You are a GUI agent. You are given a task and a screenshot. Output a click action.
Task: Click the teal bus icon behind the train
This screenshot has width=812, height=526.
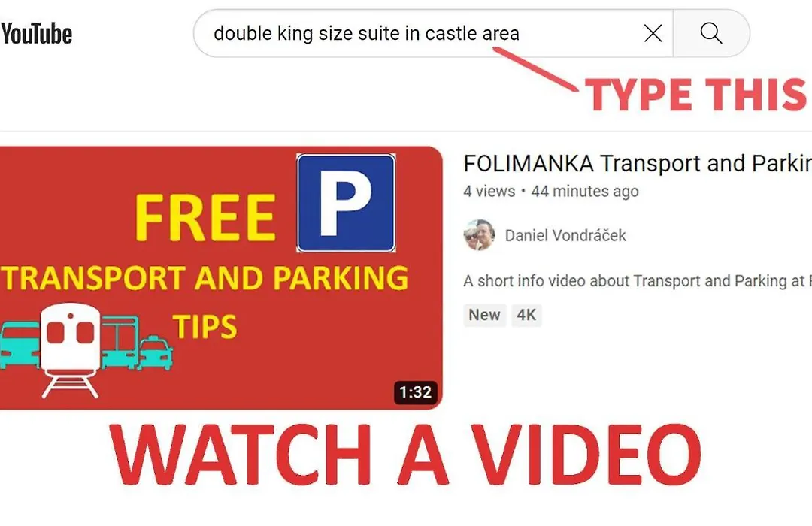120,342
